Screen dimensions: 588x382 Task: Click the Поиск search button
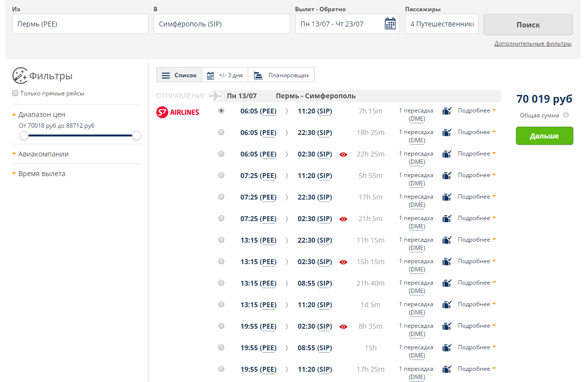[x=528, y=24]
